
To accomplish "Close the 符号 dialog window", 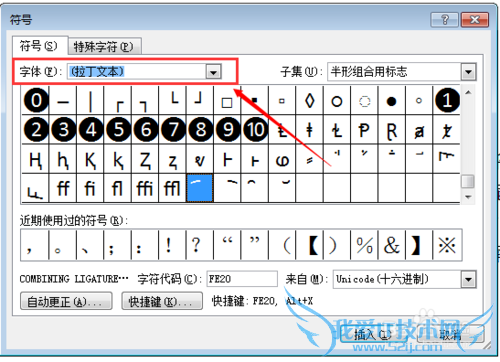I will pos(475,20).
